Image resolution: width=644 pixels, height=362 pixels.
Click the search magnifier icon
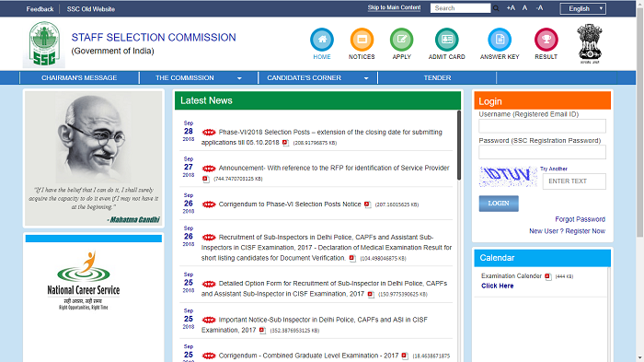(x=496, y=8)
